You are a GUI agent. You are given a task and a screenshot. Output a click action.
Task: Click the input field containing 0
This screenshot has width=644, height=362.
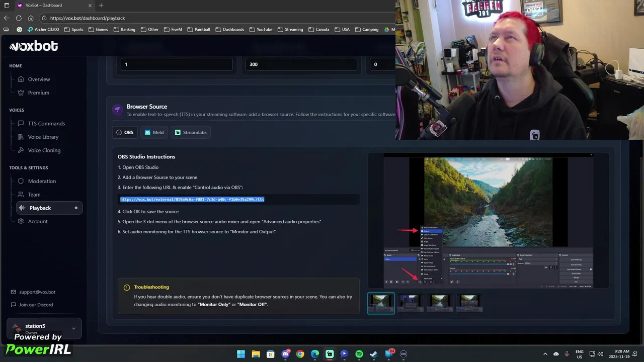383,64
